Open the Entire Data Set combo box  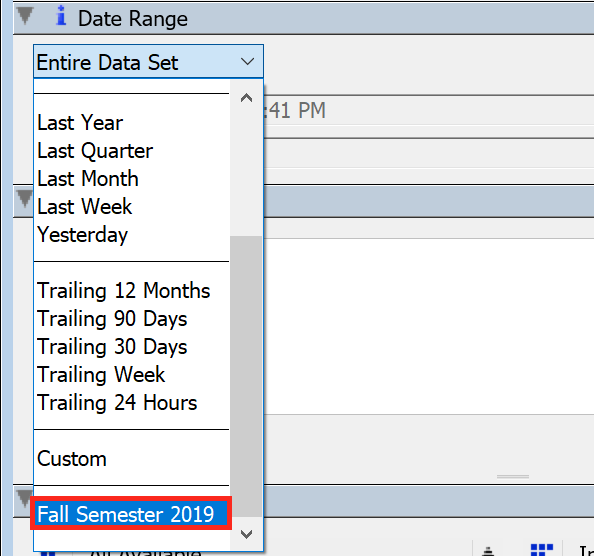click(148, 62)
